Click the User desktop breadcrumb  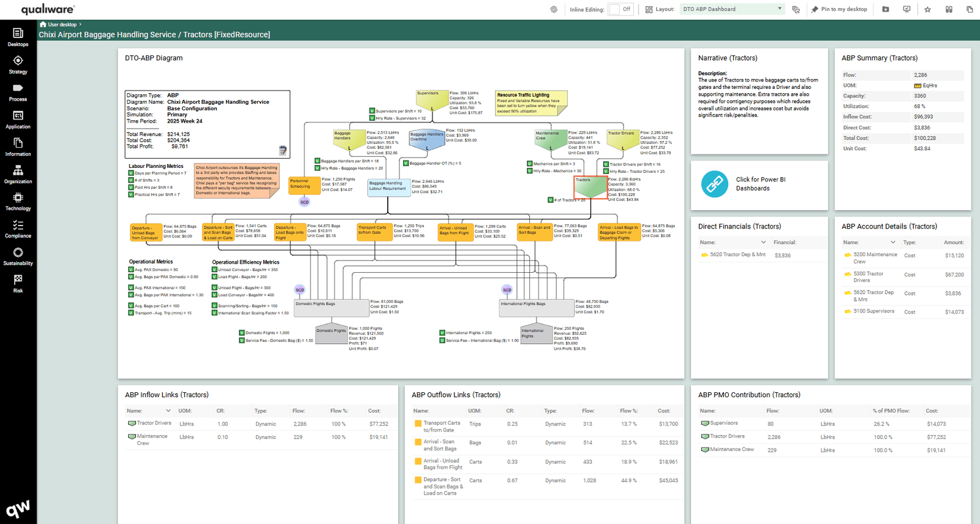62,25
